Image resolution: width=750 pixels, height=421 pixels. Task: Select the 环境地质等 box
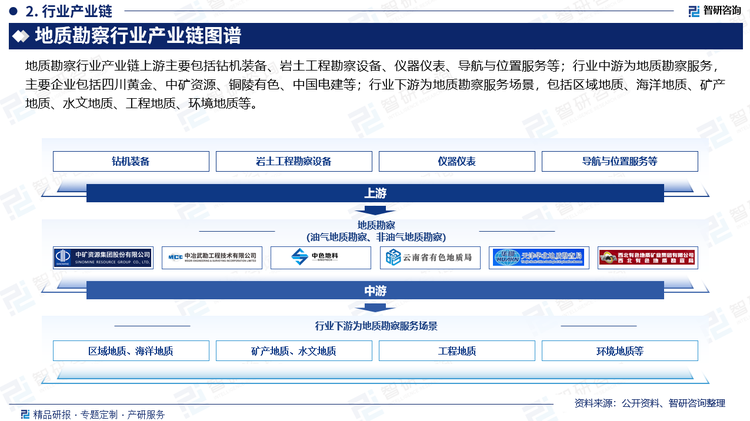point(619,351)
